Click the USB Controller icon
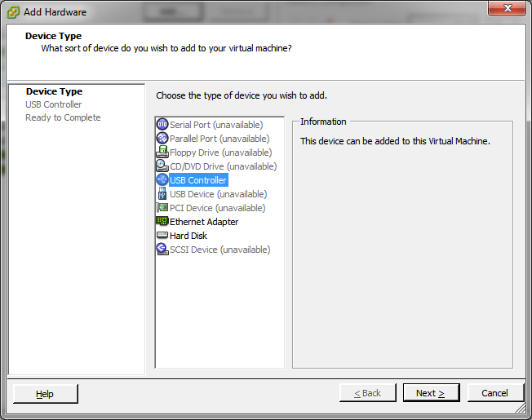Image resolution: width=532 pixels, height=420 pixels. [162, 180]
